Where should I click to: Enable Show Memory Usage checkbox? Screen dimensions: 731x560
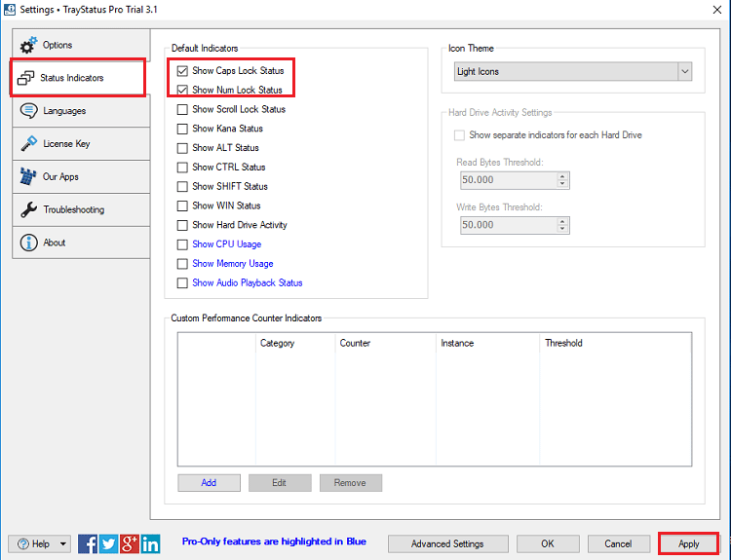(182, 264)
